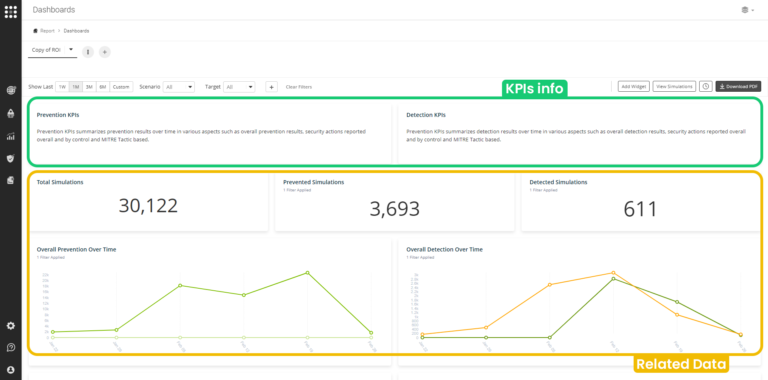Screen dimensions: 768x380
Task: Select the 3M time range
Action: [90, 87]
